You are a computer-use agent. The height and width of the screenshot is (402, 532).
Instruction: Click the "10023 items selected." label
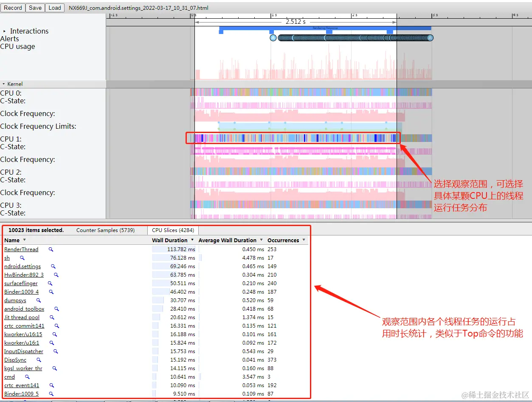point(36,230)
